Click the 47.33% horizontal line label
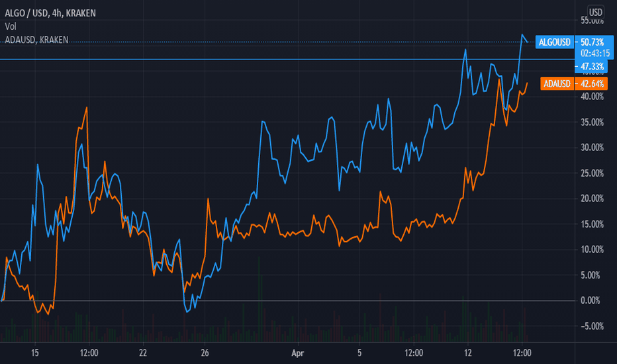Viewport: 617px width, 364px height. click(591, 66)
